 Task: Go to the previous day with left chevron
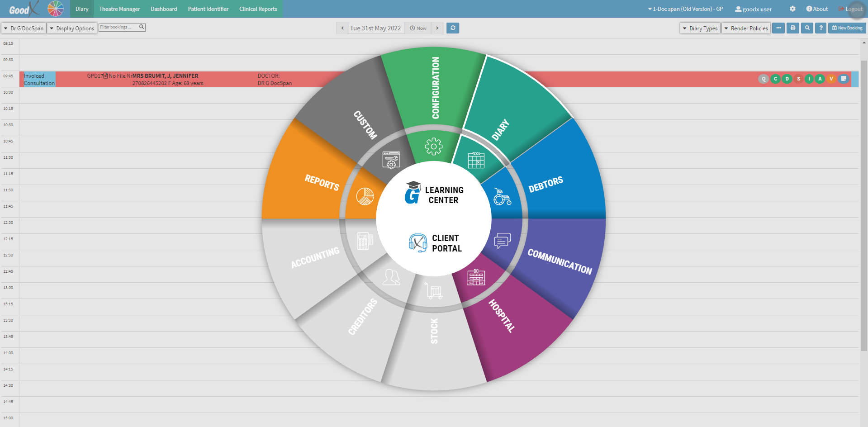click(x=342, y=28)
